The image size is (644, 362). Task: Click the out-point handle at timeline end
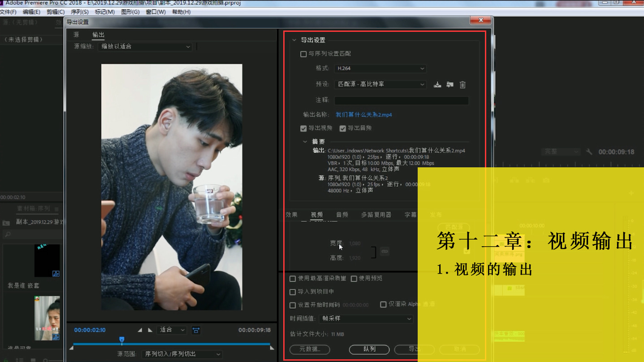[272, 348]
